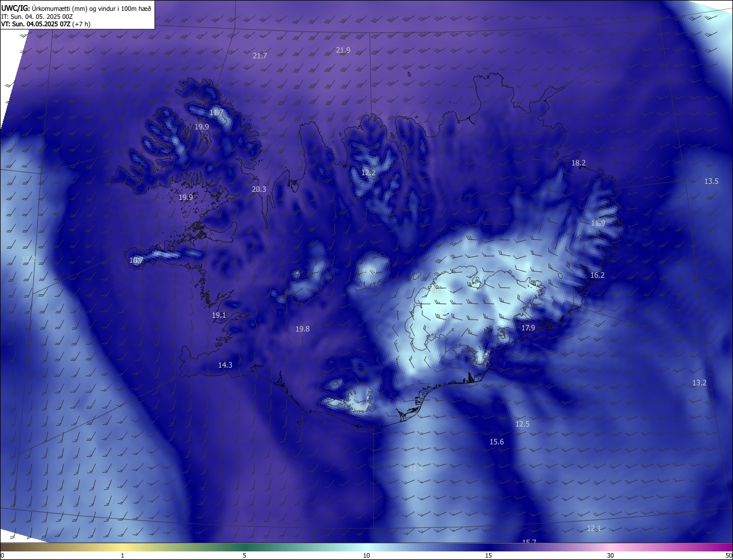733x560 pixels.
Task: Click the 14.3 value label
Action: click(225, 365)
